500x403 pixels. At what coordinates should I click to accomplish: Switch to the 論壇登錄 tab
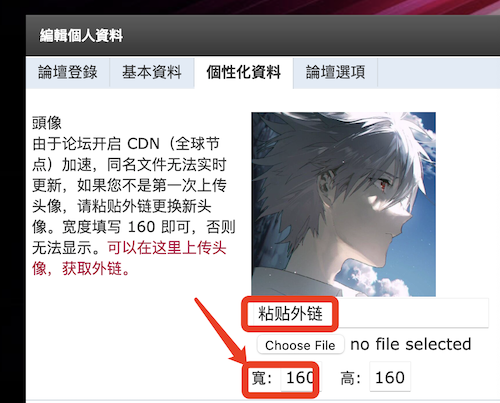pyautogui.click(x=68, y=72)
